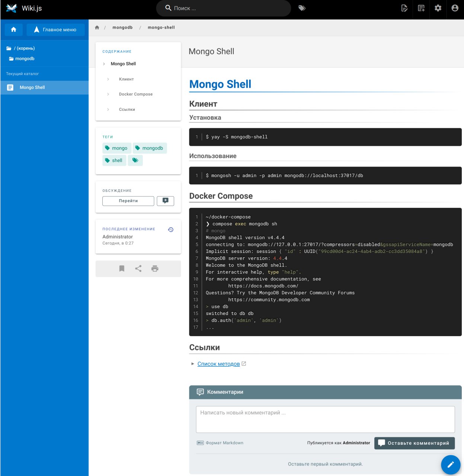Jump to Ссылки section in contents
This screenshot has height=476, width=464.
click(x=127, y=110)
